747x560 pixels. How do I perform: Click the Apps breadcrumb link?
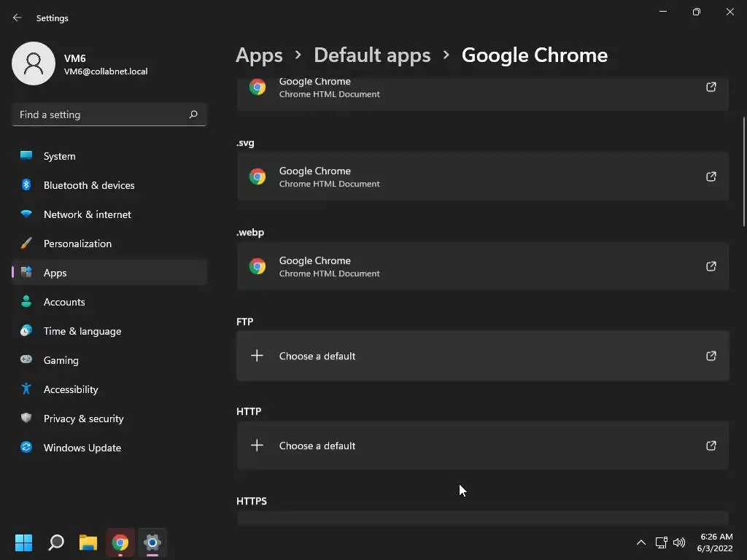(x=259, y=55)
